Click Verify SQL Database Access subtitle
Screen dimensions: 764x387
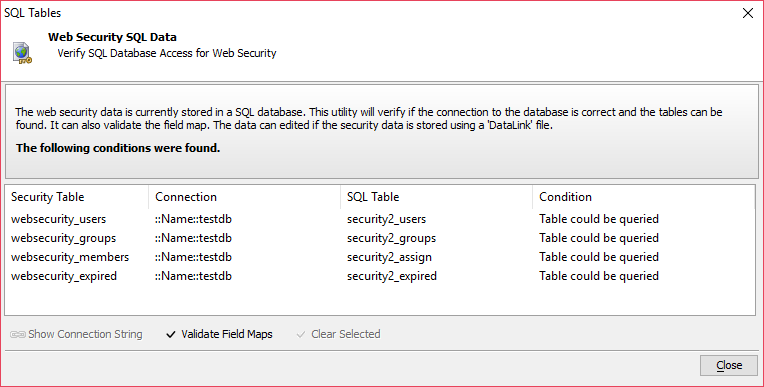tap(167, 53)
